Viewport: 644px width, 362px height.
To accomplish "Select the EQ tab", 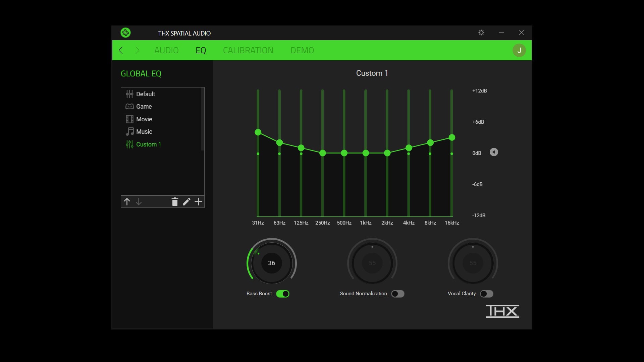I will click(201, 50).
